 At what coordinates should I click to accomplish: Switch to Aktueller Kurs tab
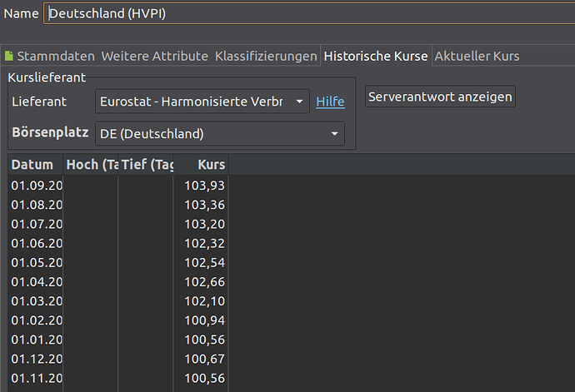477,56
